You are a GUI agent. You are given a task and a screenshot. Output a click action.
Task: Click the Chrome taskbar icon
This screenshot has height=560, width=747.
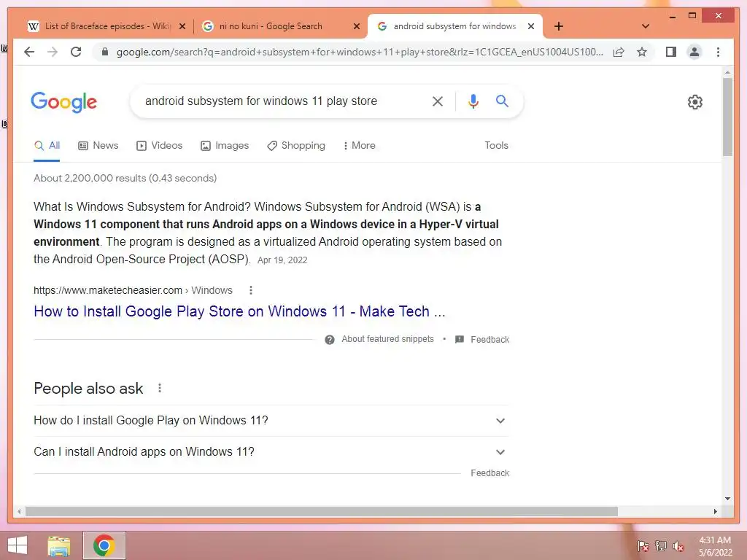click(x=104, y=545)
